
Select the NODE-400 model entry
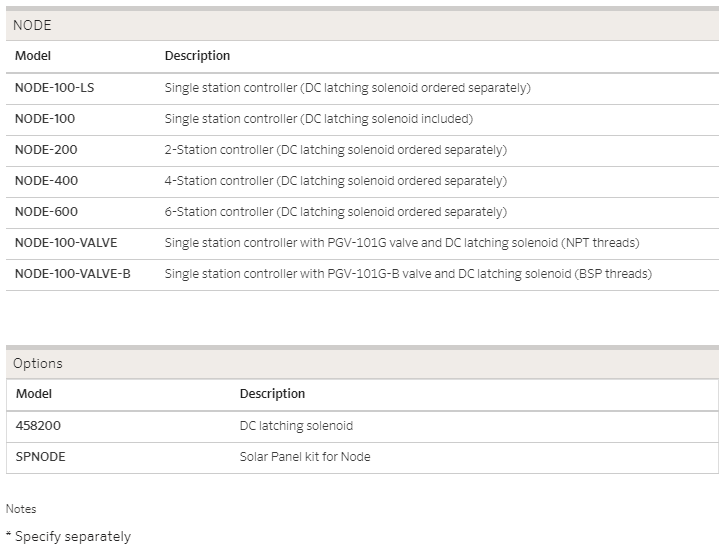point(46,181)
